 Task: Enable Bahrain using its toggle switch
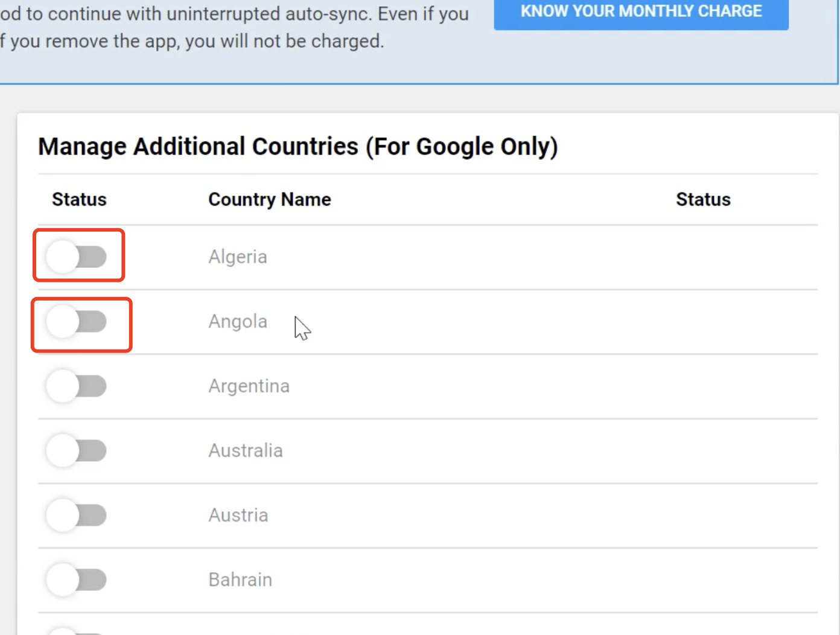coord(77,579)
